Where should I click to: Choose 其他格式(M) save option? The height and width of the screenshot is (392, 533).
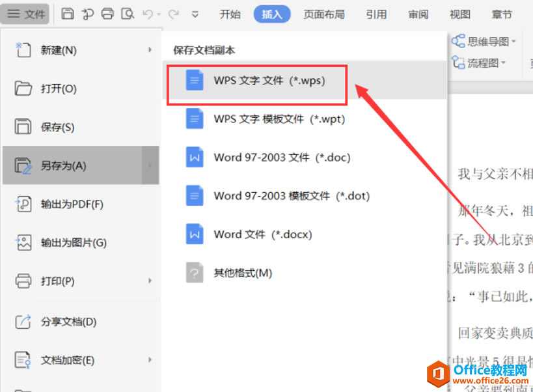click(x=305, y=273)
